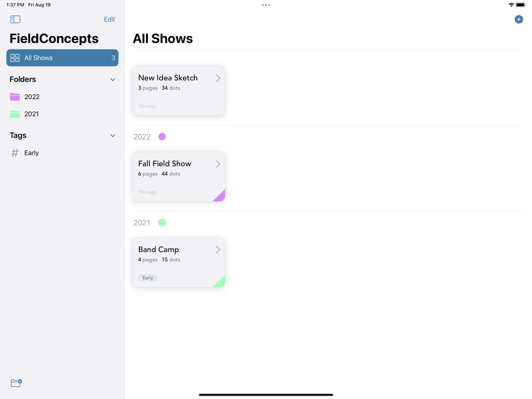This screenshot has width=532, height=399.
Task: Click the green dot beside 2021 header
Action: 162,222
